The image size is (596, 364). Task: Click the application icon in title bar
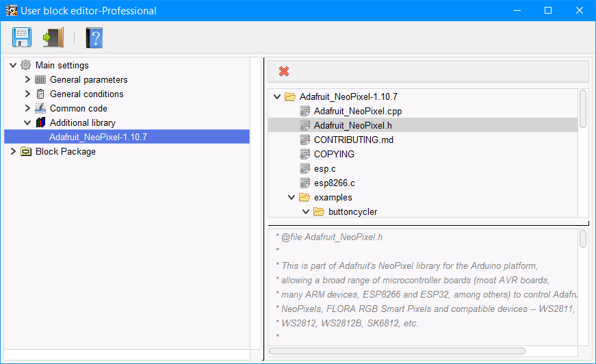point(12,10)
